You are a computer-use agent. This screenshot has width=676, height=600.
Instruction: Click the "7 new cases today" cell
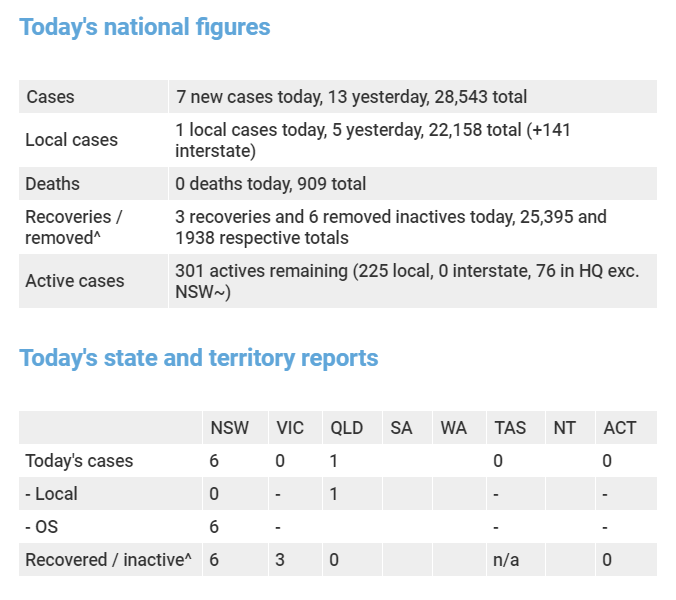tap(351, 97)
